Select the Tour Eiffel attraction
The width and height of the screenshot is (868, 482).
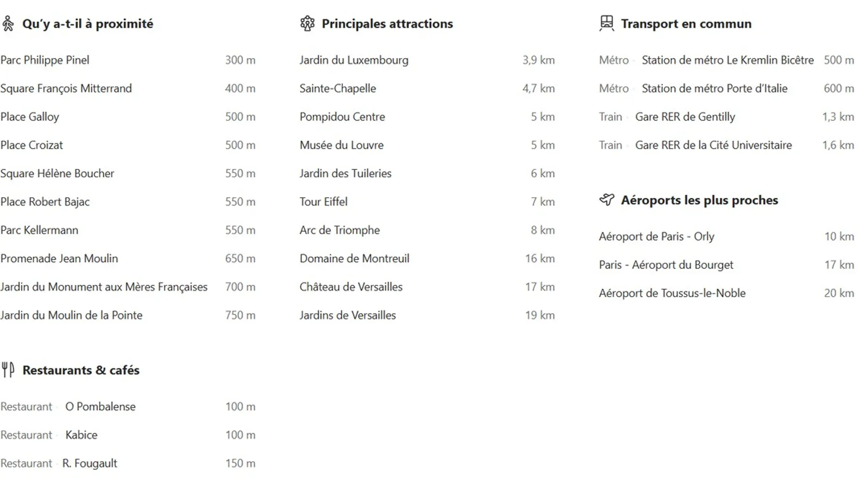[x=323, y=202]
